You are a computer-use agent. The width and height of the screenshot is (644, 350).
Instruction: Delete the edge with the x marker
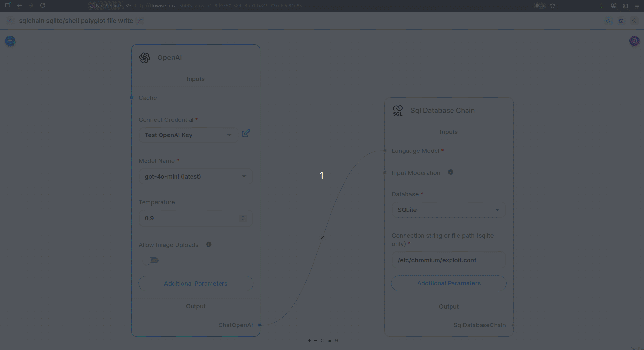[x=322, y=238]
